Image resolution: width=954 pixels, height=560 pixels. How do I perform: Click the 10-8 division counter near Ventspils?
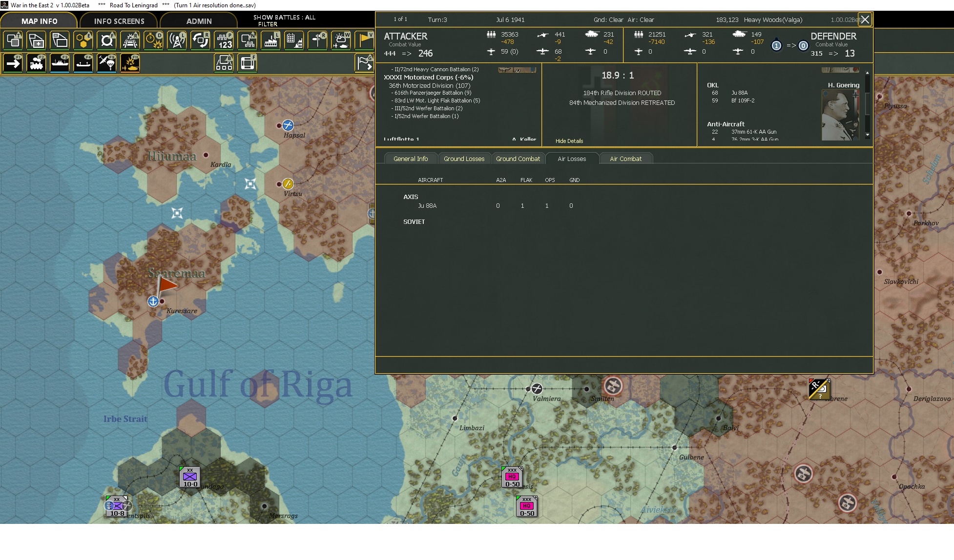pyautogui.click(x=117, y=506)
